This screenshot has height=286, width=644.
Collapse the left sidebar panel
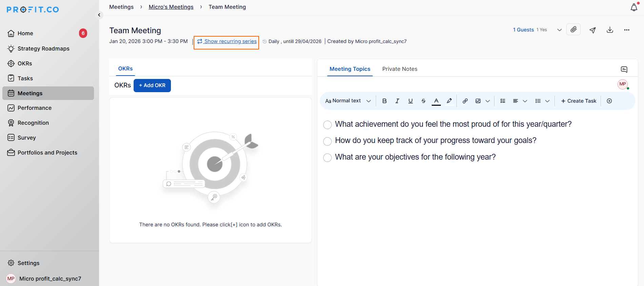[99, 15]
